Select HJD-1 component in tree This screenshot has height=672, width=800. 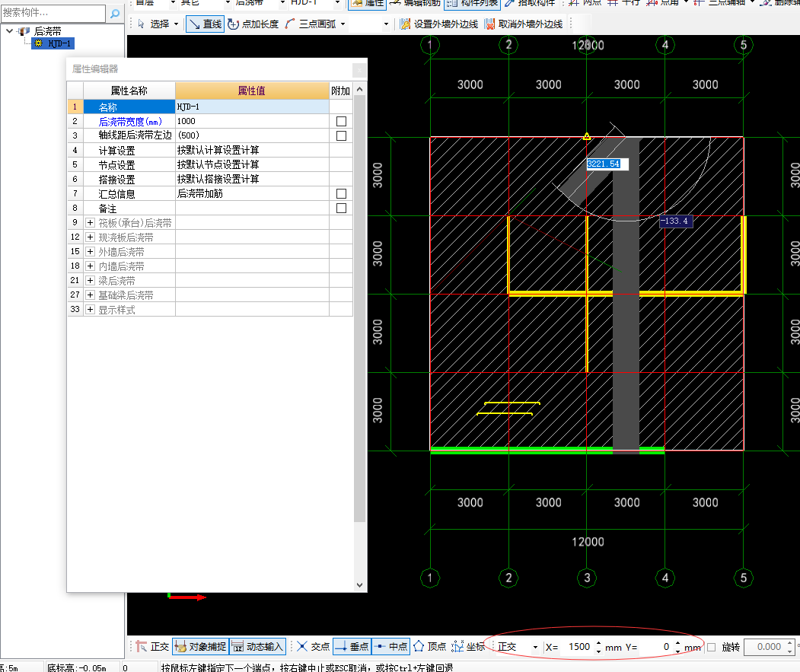coord(53,44)
